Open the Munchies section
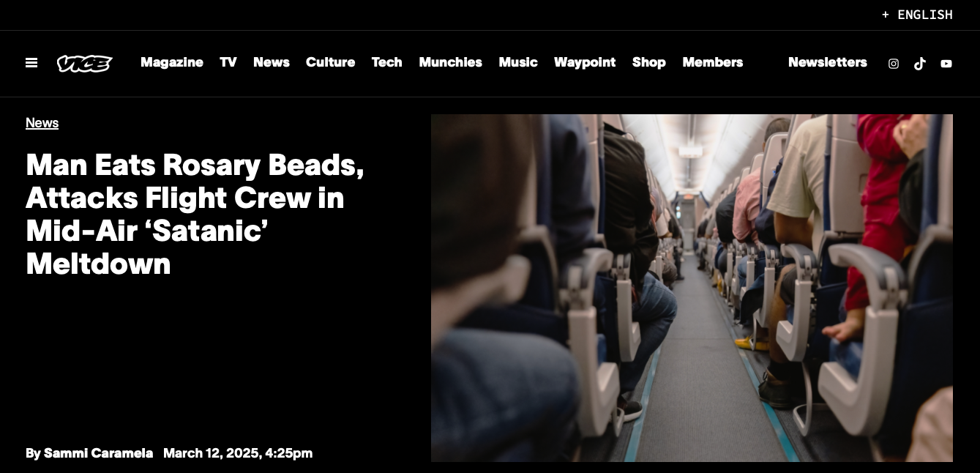980x473 pixels. pyautogui.click(x=451, y=62)
